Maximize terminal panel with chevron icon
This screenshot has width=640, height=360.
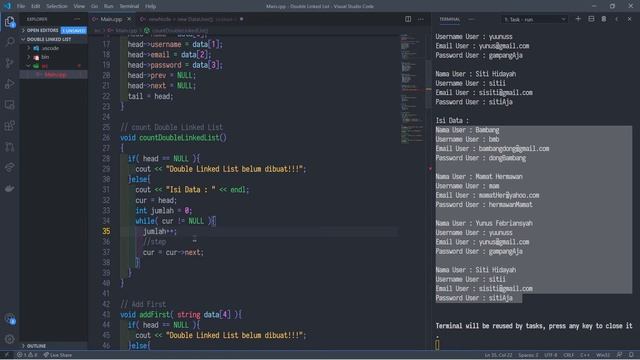[x=616, y=19]
